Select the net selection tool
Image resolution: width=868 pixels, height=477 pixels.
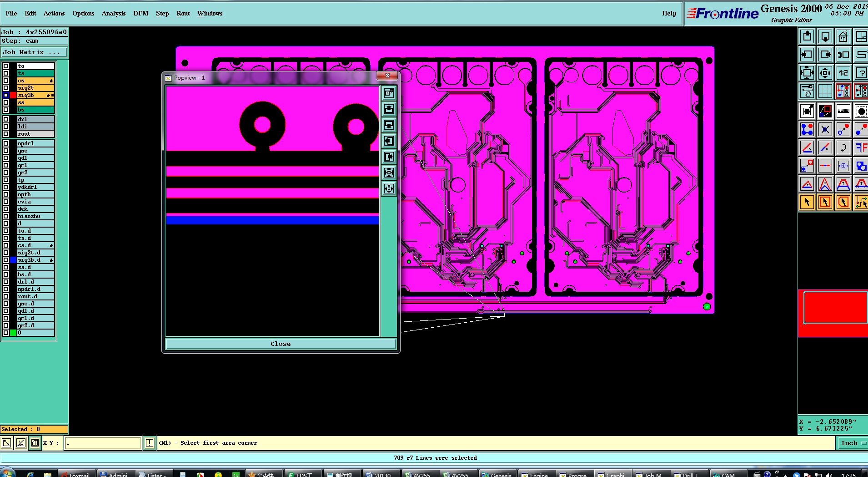(861, 202)
